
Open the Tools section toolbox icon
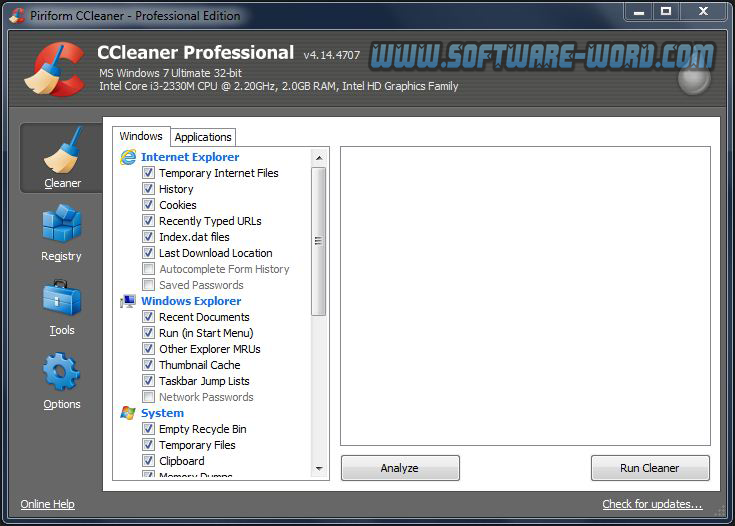pos(61,298)
